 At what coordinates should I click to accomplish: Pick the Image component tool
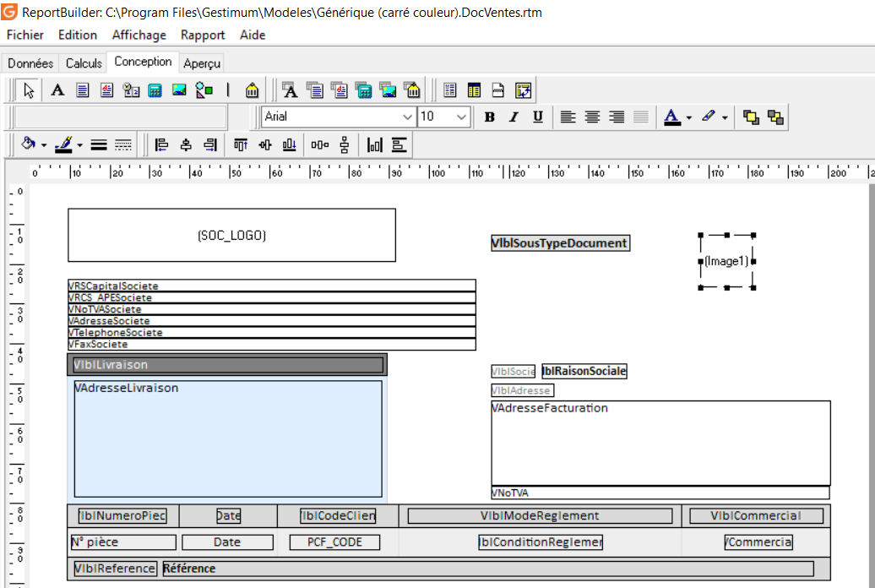[179, 90]
